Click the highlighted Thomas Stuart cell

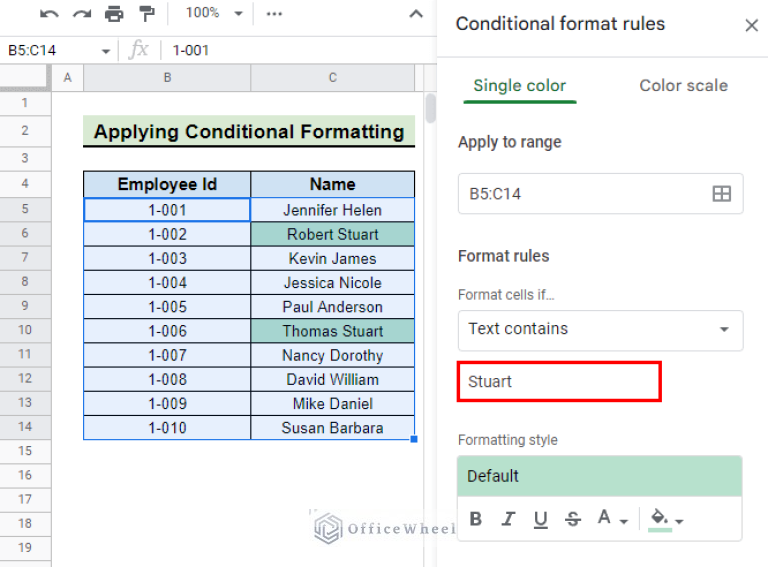click(333, 331)
